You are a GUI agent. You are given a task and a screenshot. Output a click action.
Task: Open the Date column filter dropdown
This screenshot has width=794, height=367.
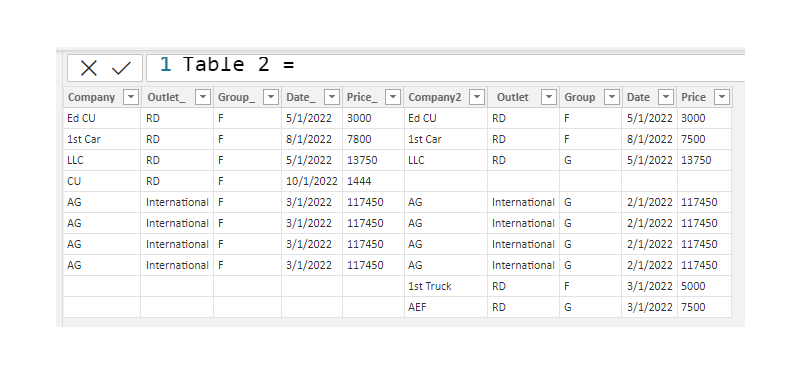666,97
